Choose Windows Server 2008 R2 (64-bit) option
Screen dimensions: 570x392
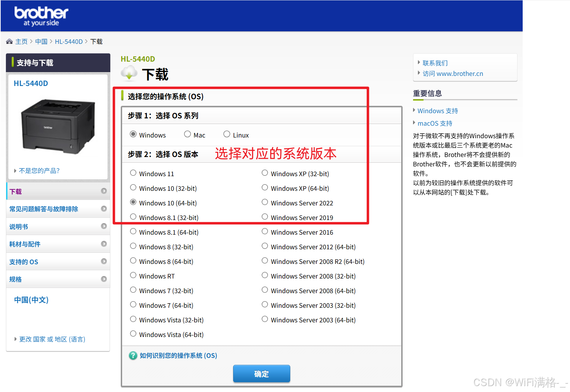pos(265,260)
